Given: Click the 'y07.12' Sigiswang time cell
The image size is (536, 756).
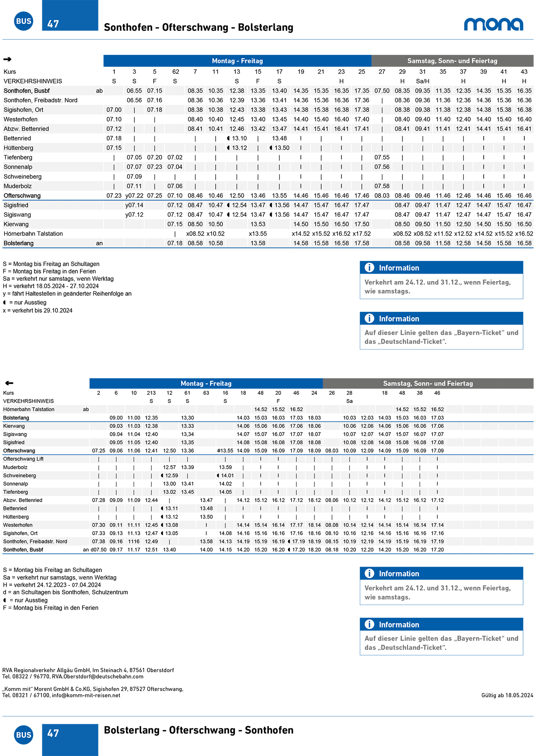Looking at the screenshot, I should click(134, 215).
